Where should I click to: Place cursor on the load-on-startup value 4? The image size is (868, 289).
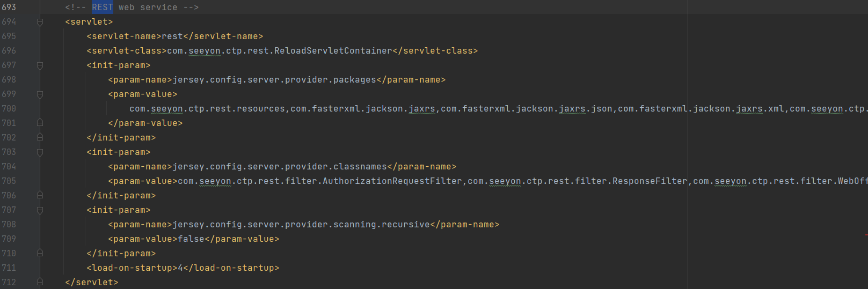pyautogui.click(x=180, y=268)
